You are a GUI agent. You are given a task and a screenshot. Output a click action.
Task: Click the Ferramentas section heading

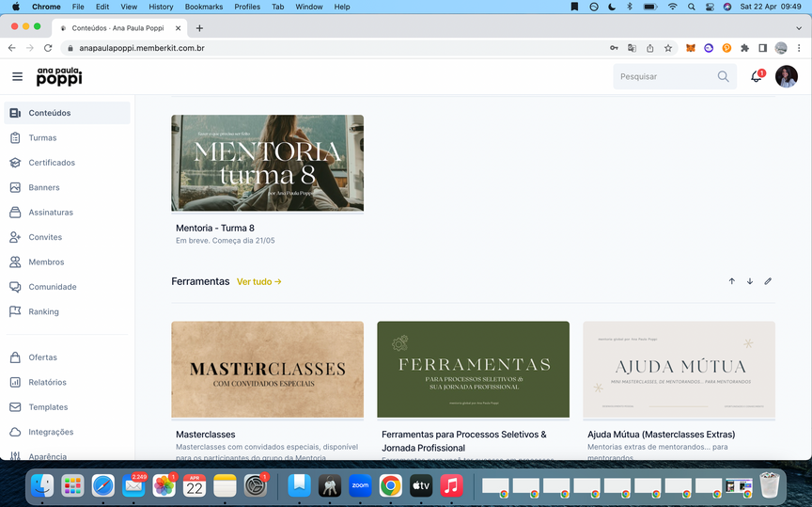click(x=200, y=281)
